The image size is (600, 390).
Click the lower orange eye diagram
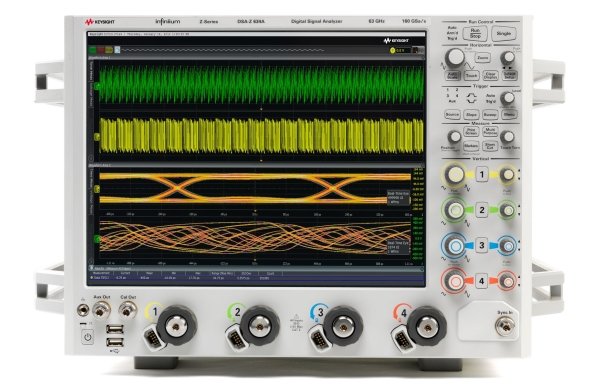254,238
